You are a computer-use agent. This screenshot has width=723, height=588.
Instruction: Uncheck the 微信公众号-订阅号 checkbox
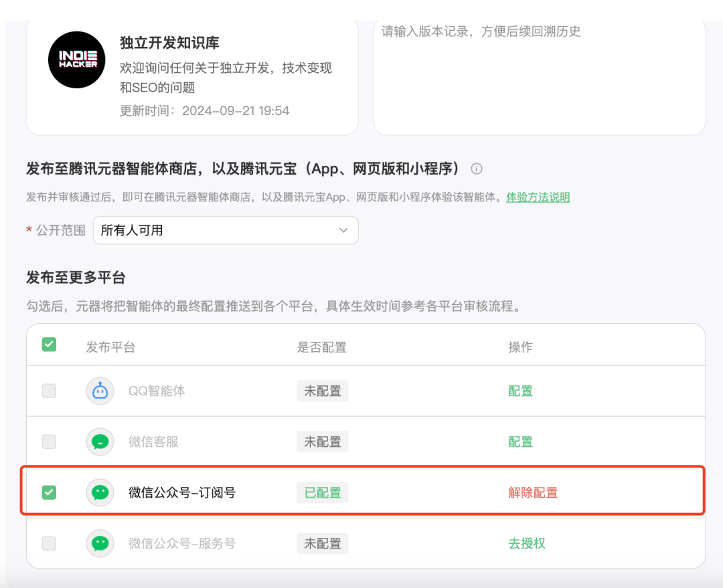pos(49,492)
